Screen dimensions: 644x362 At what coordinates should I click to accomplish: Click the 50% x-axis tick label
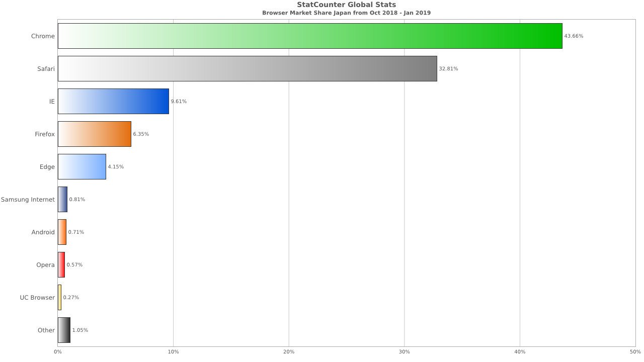pos(635,351)
